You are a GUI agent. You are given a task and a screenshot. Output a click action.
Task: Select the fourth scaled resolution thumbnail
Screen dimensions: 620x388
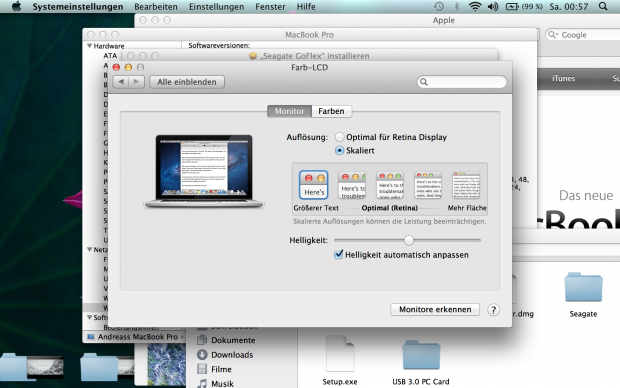click(428, 185)
